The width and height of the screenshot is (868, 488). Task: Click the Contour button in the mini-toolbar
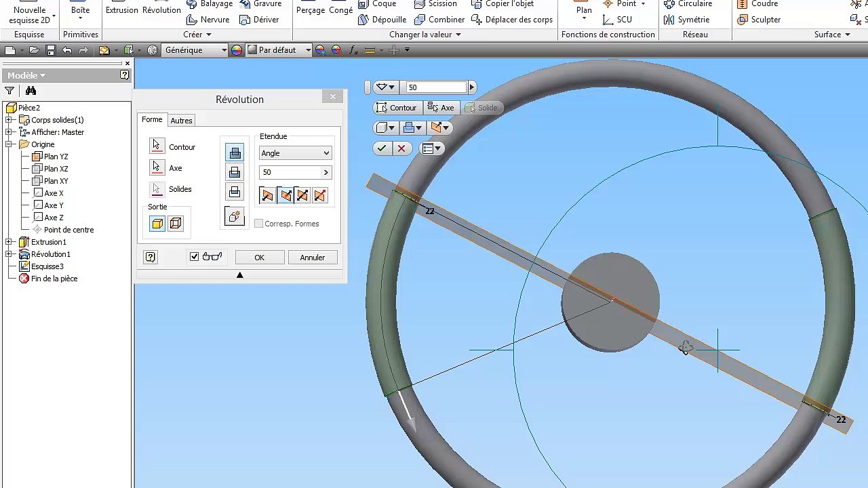(398, 108)
